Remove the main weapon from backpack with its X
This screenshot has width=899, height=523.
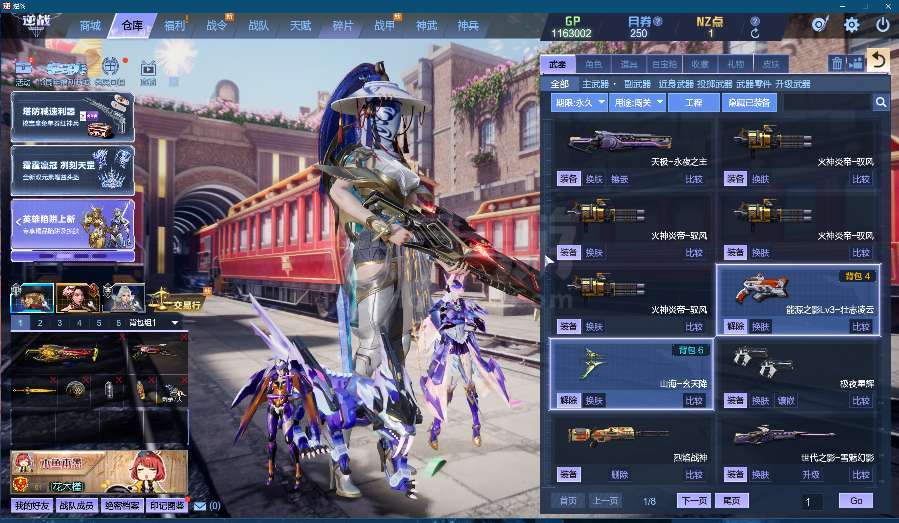[122, 338]
